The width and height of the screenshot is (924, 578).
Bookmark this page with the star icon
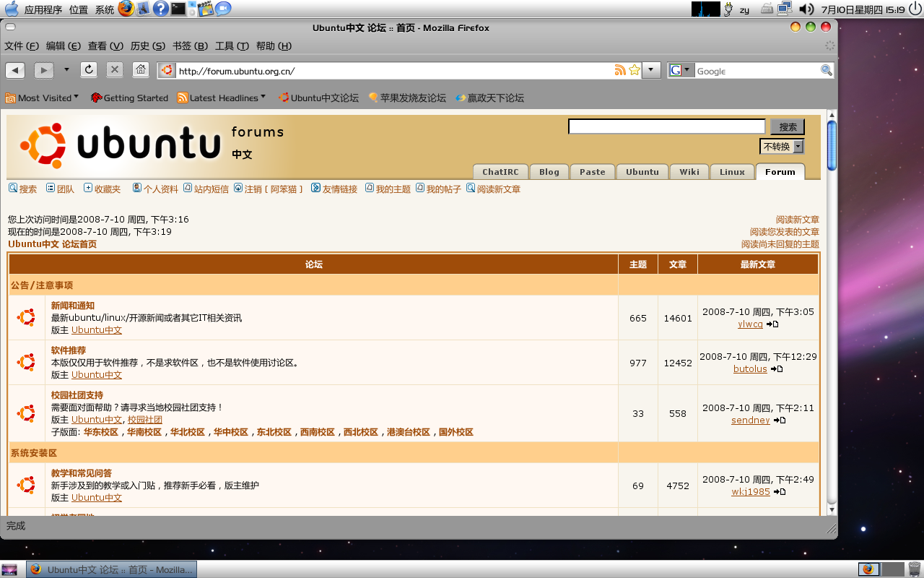click(635, 70)
